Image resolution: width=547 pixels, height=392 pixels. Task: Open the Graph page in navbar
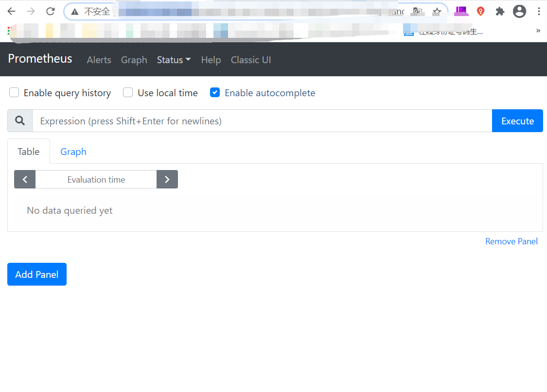point(134,60)
